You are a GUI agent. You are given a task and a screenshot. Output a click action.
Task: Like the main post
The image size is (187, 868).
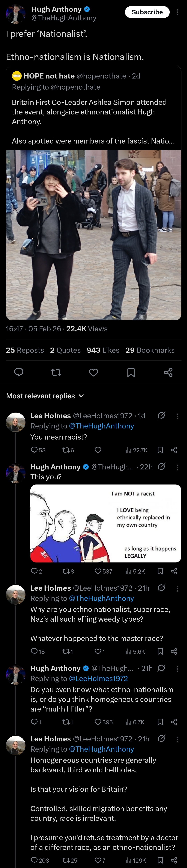[94, 372]
